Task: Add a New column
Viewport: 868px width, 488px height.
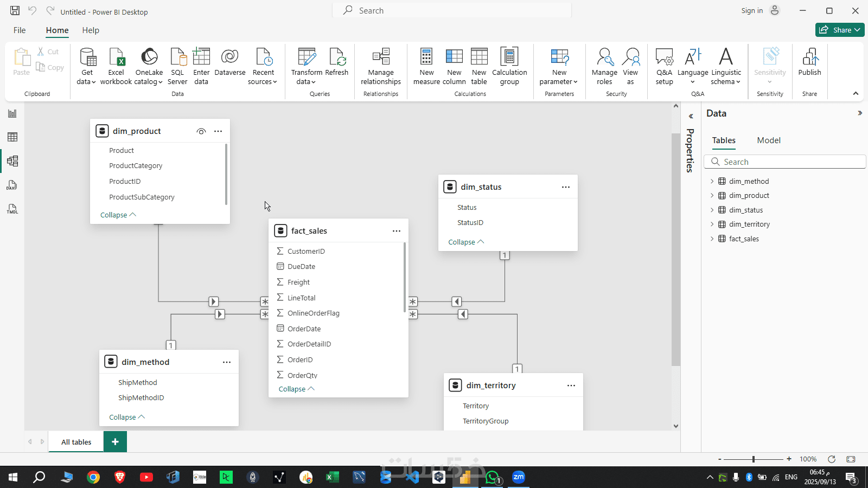Action: (x=454, y=66)
